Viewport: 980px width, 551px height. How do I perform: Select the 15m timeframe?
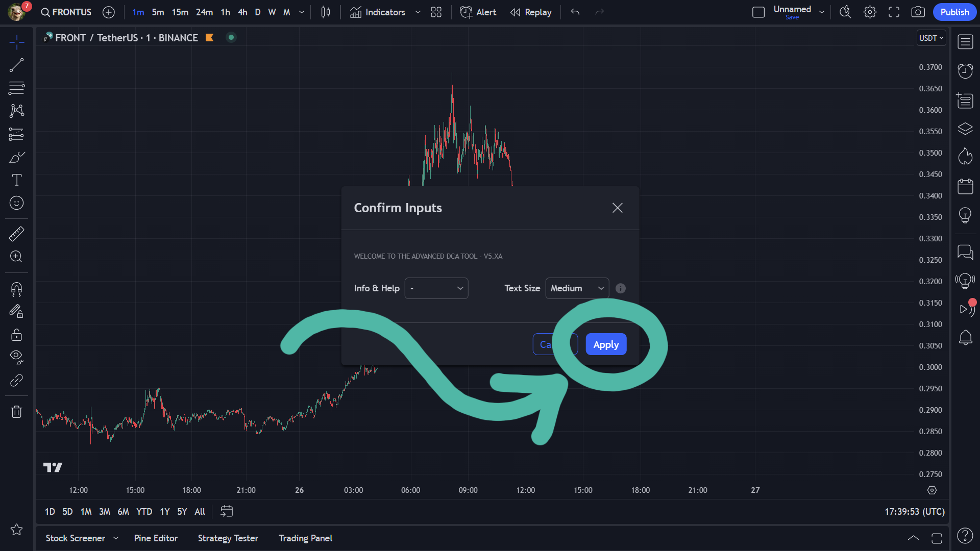click(x=179, y=12)
